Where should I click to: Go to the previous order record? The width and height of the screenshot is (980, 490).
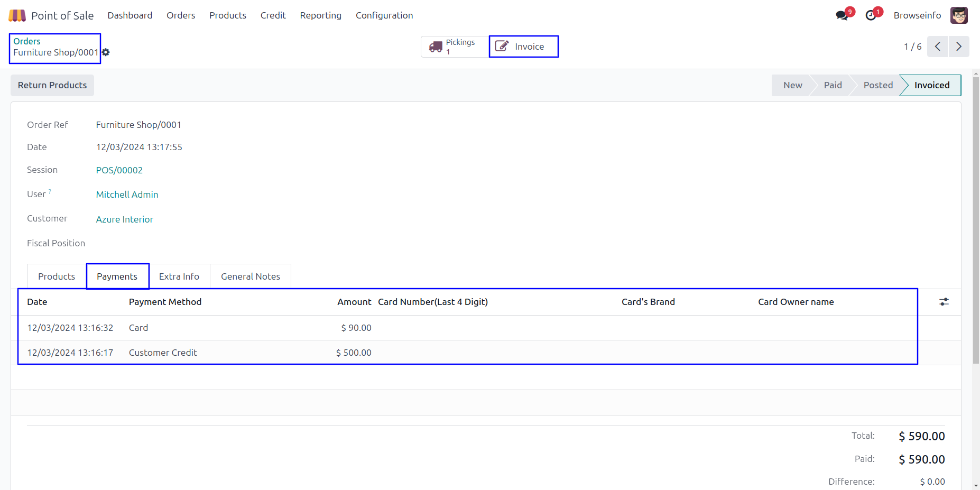(937, 47)
